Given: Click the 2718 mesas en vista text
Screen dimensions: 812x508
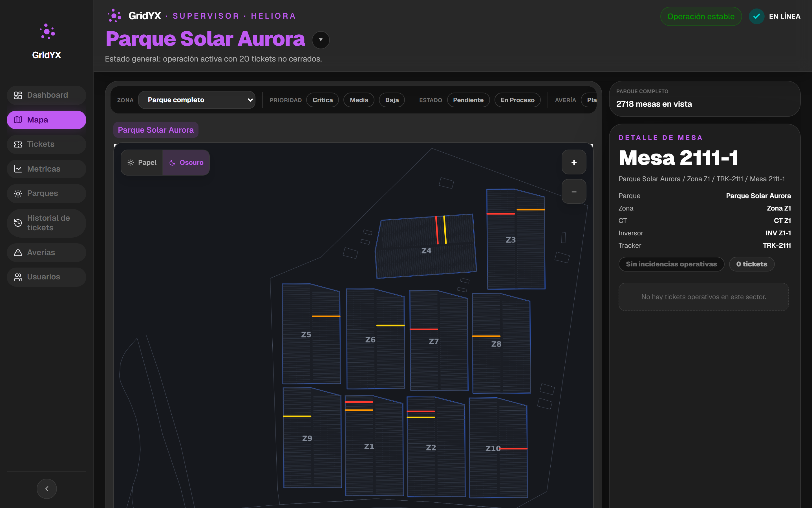Looking at the screenshot, I should click(654, 104).
